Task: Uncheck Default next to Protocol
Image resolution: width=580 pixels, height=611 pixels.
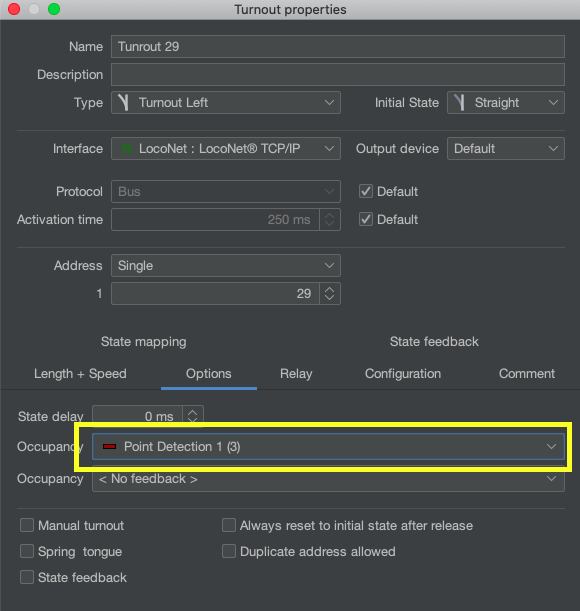Action: point(366,191)
